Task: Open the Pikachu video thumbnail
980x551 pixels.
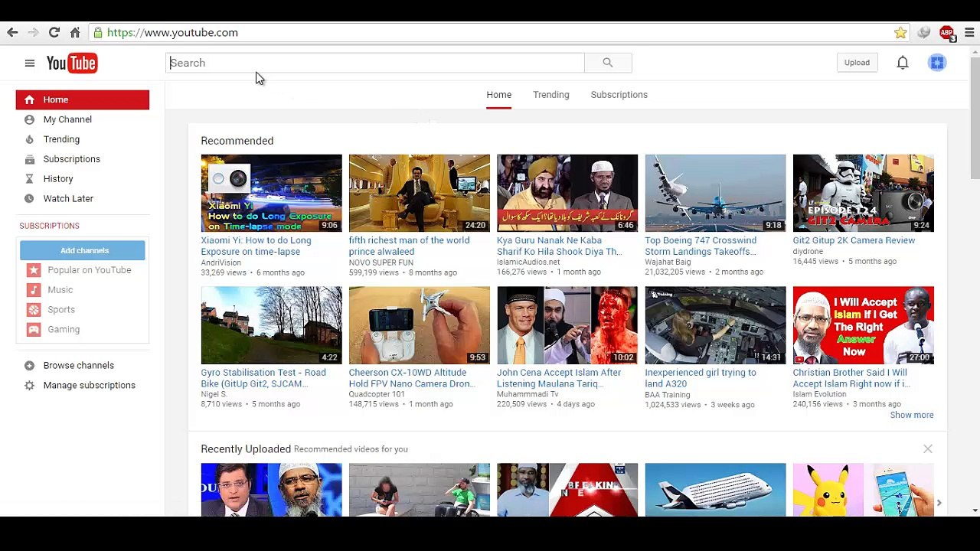Action: [864, 490]
